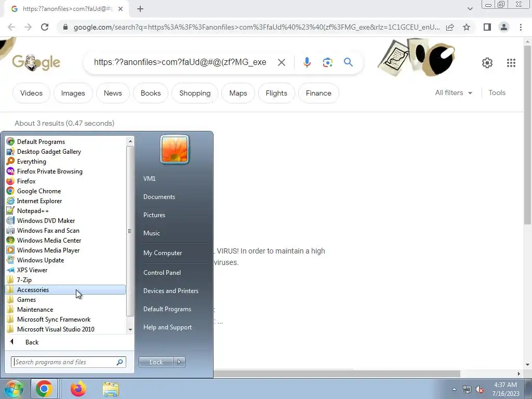Filter results by Shopping
The width and height of the screenshot is (532, 399).
click(195, 93)
